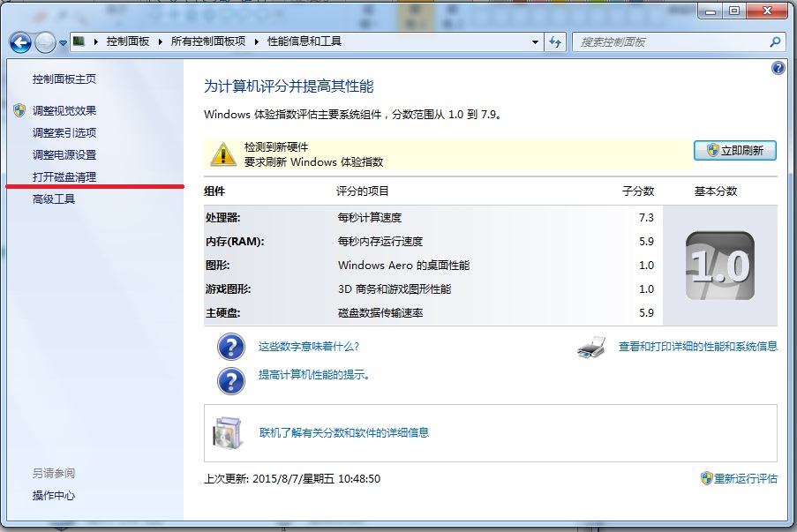Click the question mark icon beside 提高计算机性能的提示
The height and width of the screenshot is (532, 797).
tap(230, 380)
